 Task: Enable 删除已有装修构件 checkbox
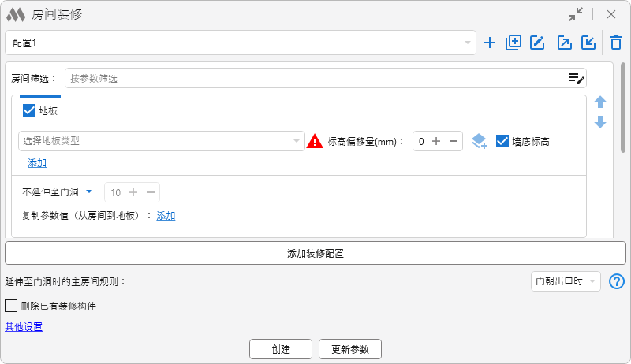coord(11,306)
